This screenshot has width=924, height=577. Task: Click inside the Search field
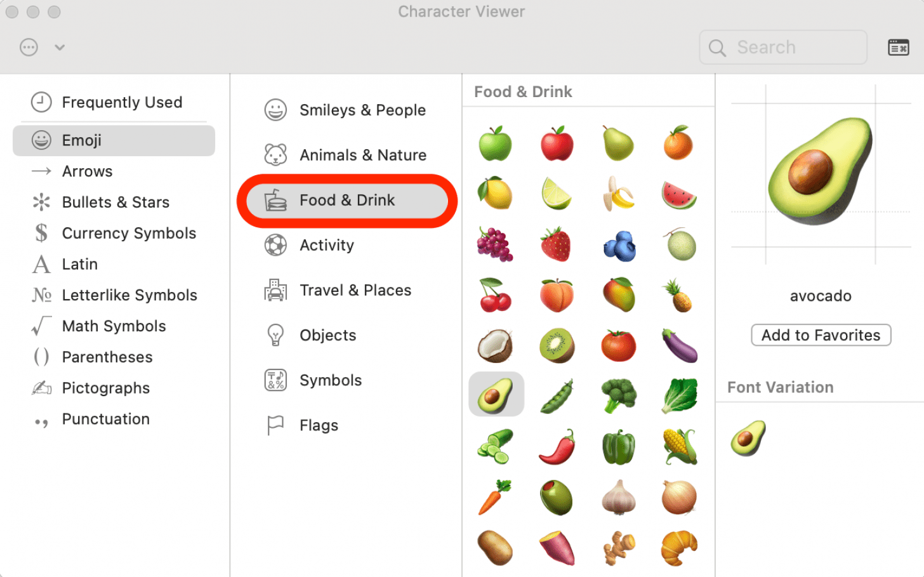tap(782, 47)
